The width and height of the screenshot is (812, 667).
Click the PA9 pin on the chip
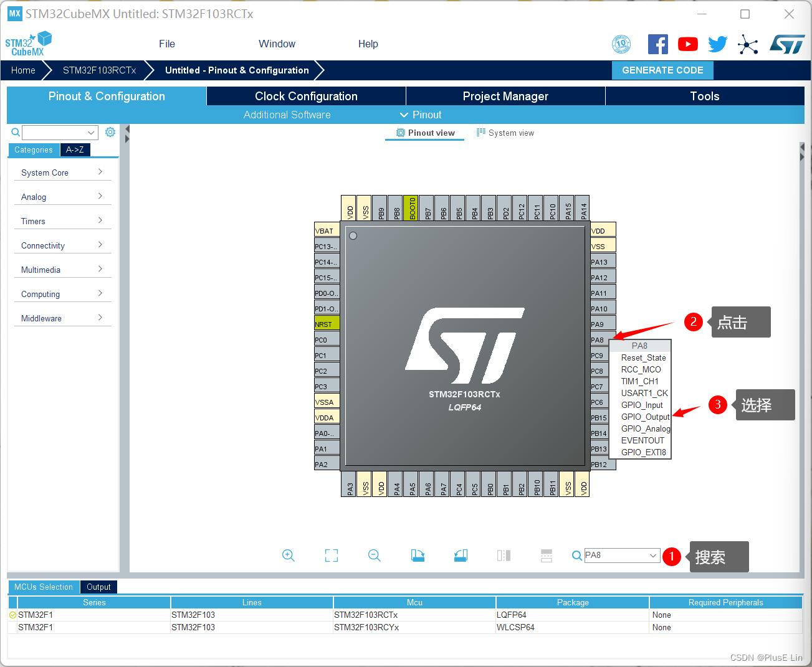pyautogui.click(x=603, y=324)
